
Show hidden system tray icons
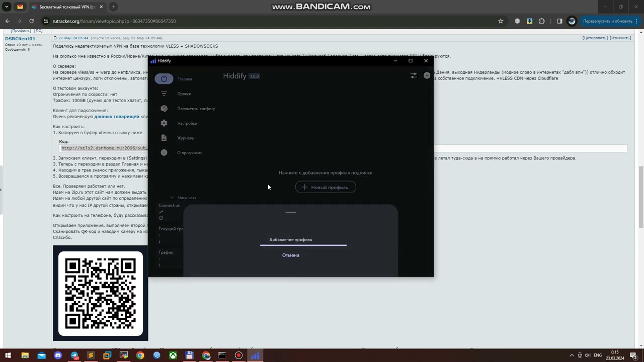[572, 355]
